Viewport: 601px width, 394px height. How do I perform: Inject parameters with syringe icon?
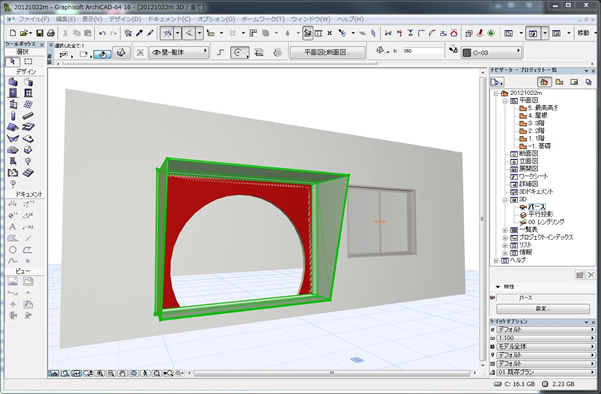click(x=151, y=33)
